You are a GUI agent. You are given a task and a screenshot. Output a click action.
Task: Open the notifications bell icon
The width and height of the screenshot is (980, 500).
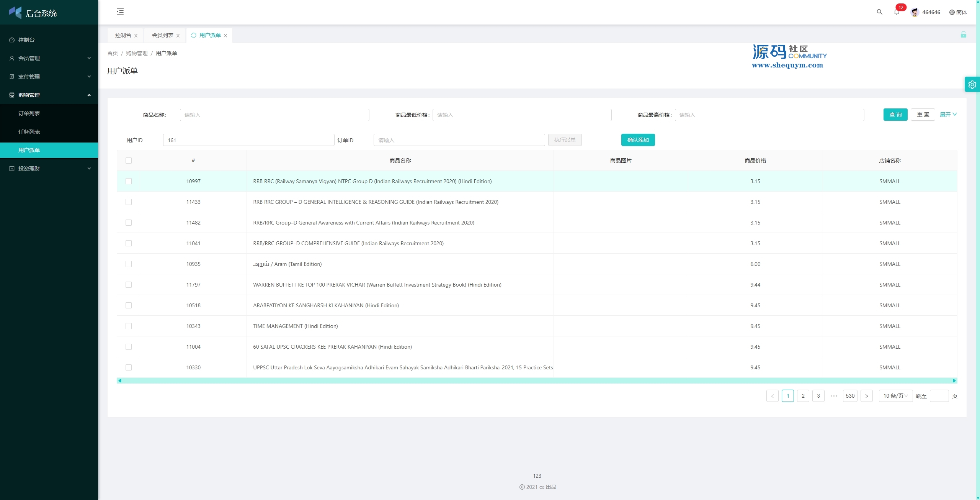896,12
